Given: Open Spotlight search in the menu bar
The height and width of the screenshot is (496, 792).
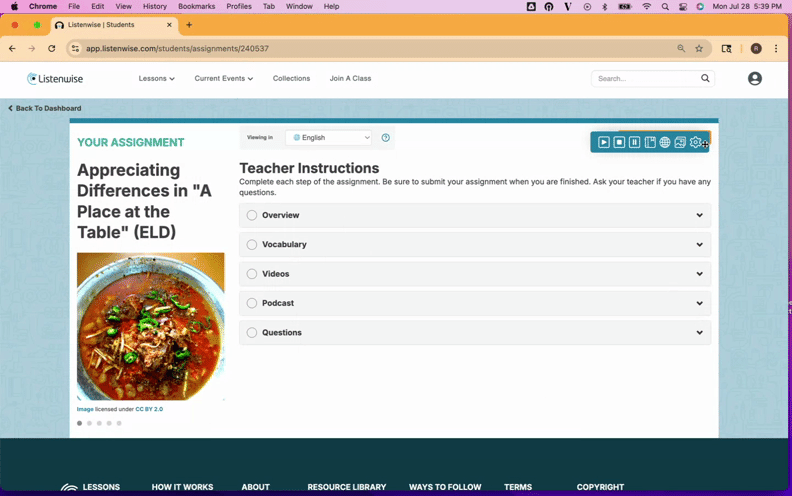Looking at the screenshot, I should click(x=665, y=7).
